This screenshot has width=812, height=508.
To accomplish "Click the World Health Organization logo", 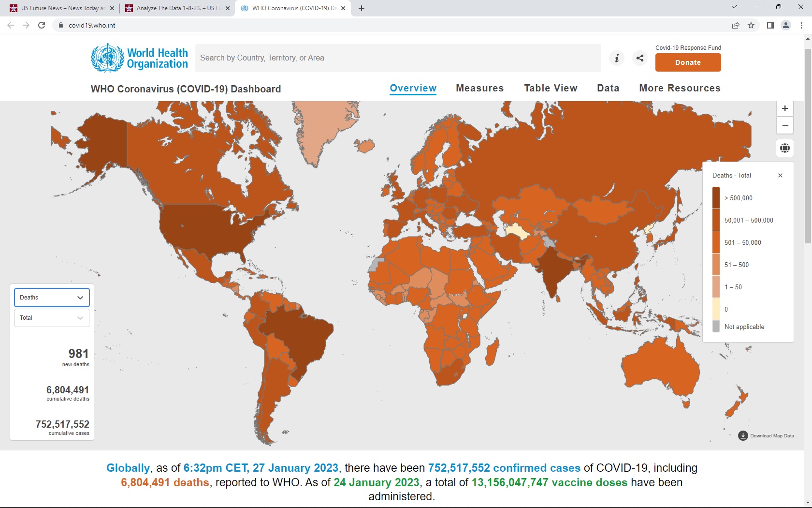I will pos(140,58).
